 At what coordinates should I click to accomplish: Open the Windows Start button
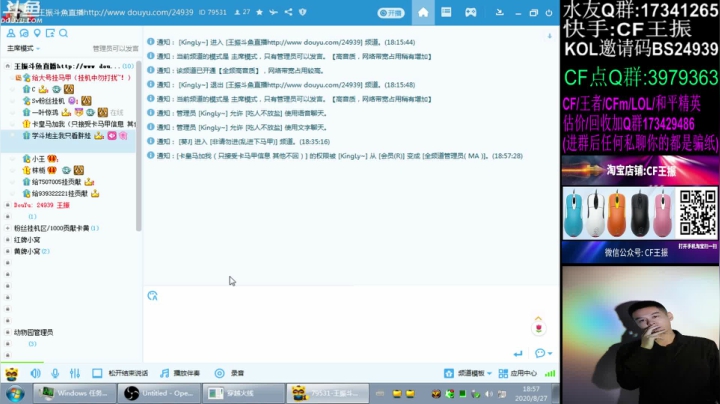pos(15,393)
